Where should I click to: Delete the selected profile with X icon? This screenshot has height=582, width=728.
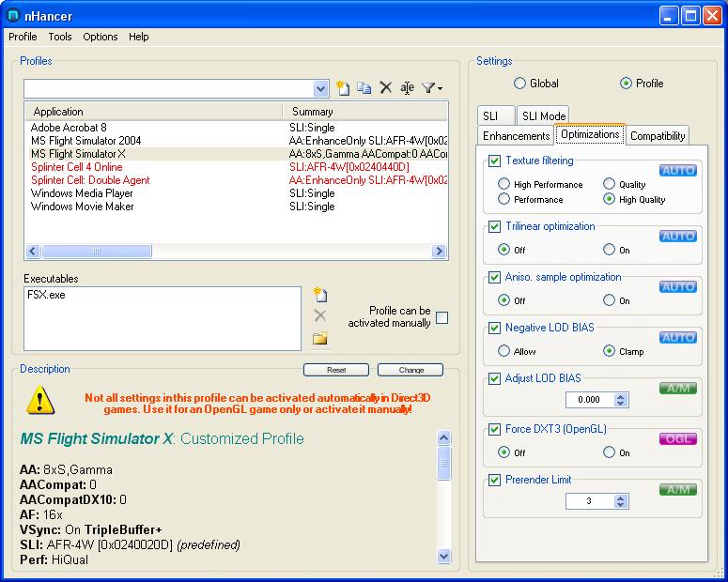coord(385,88)
